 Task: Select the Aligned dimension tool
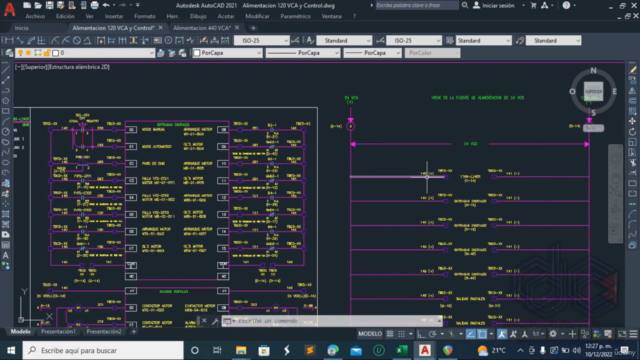click(20, 40)
